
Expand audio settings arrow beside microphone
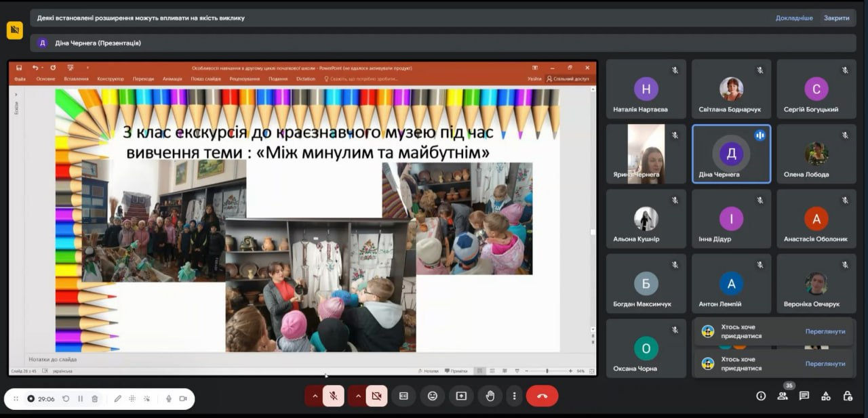point(314,396)
